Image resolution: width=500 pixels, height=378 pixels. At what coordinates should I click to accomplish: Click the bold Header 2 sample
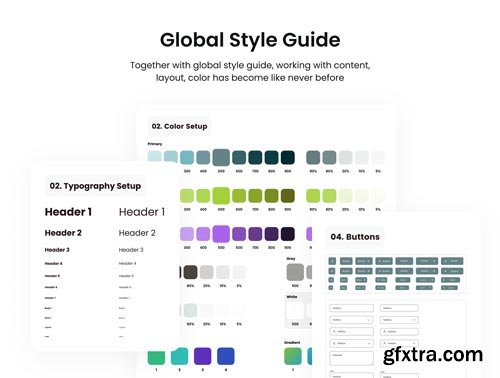(x=63, y=233)
